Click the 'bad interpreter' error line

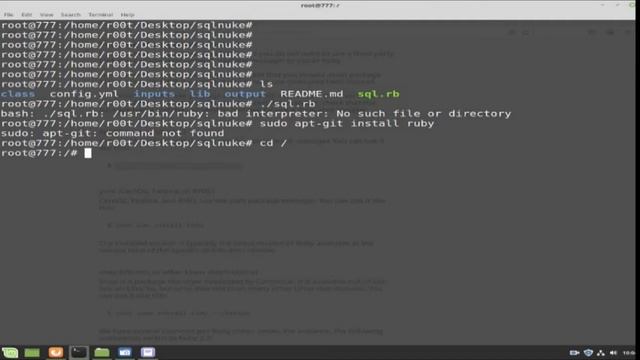(x=256, y=113)
